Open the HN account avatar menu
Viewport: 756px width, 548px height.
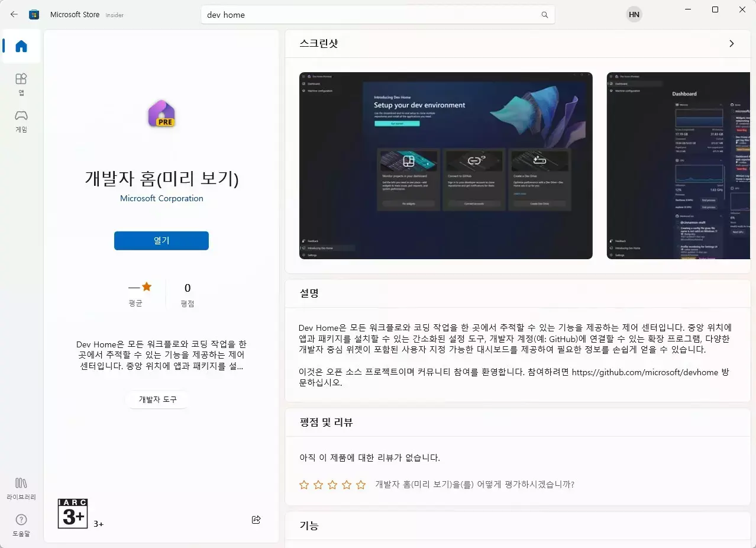pos(634,14)
